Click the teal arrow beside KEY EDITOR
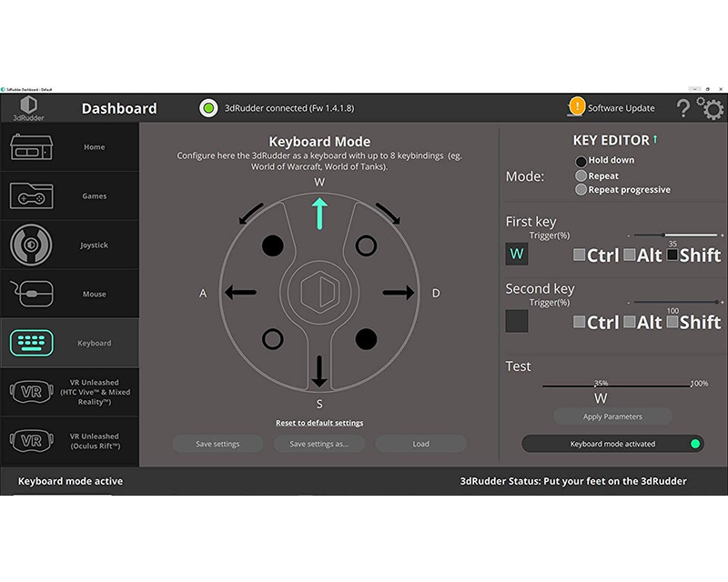Screen dimensions: 728x582 click(655, 139)
